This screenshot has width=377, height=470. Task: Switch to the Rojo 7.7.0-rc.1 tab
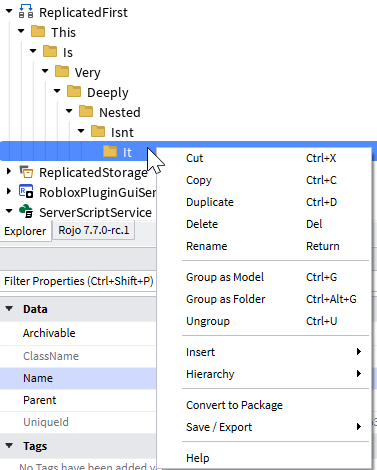(x=94, y=230)
